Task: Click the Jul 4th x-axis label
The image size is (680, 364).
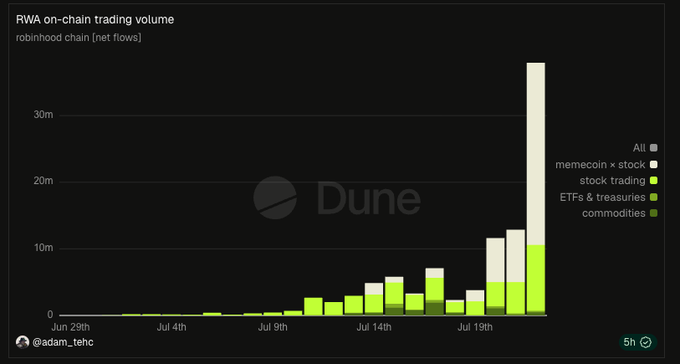Action: tap(172, 327)
